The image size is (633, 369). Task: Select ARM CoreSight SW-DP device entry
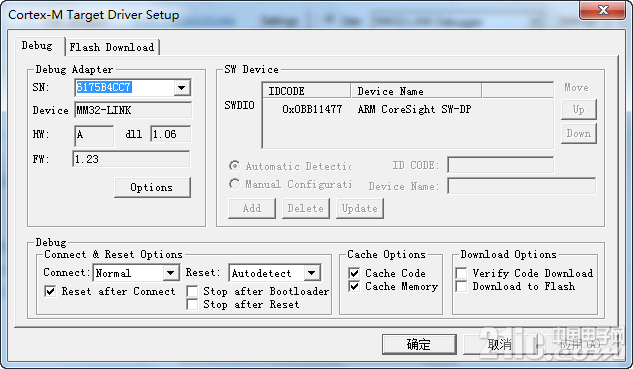(414, 109)
